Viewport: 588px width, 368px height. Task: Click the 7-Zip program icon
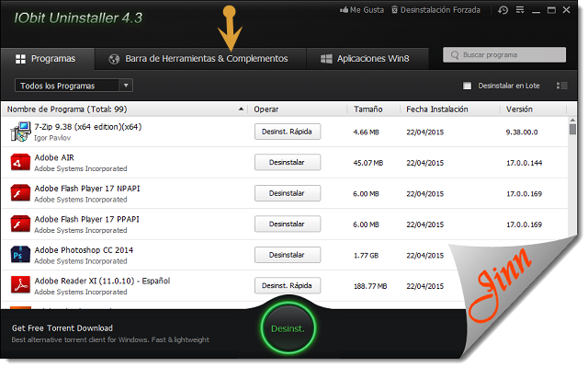(20, 132)
